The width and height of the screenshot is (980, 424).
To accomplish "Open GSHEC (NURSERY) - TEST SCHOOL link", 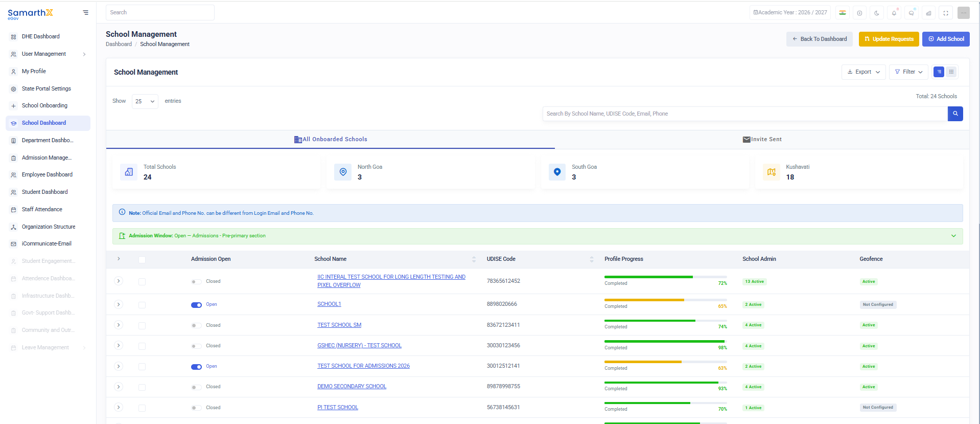I will pos(359,346).
